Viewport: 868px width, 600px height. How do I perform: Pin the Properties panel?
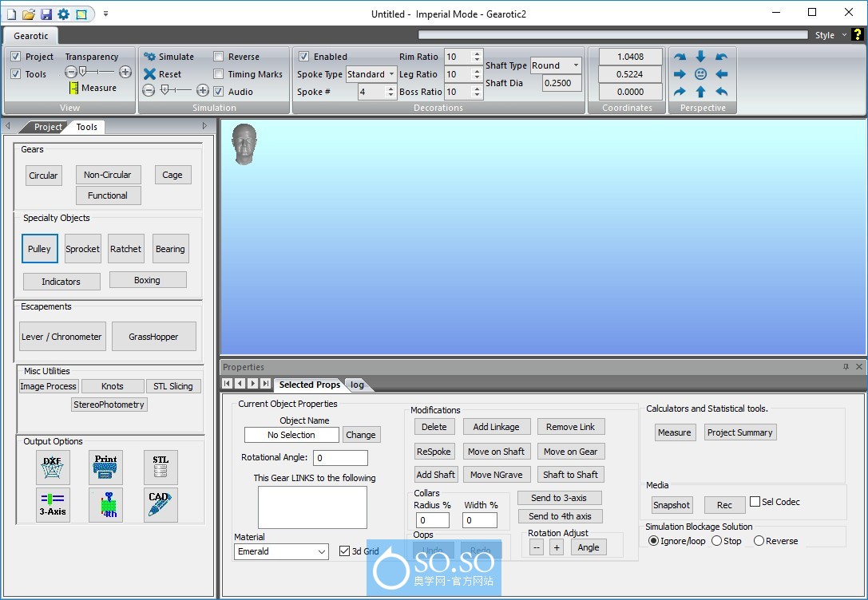pos(846,367)
